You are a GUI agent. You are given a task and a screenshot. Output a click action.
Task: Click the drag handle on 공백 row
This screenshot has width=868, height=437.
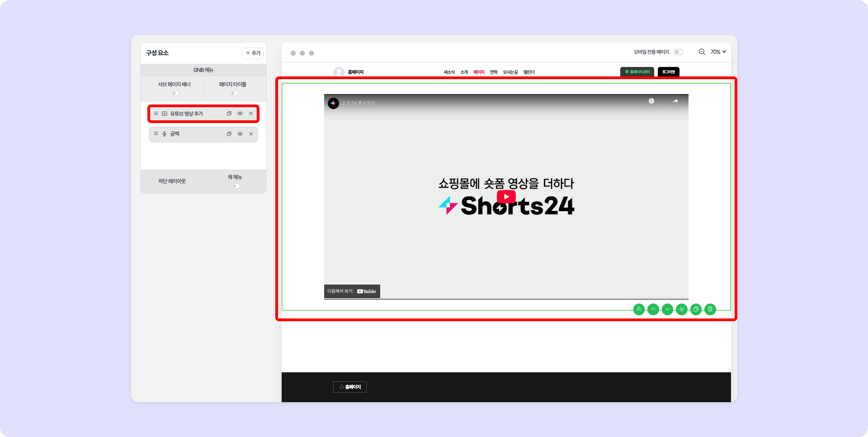[x=156, y=133]
